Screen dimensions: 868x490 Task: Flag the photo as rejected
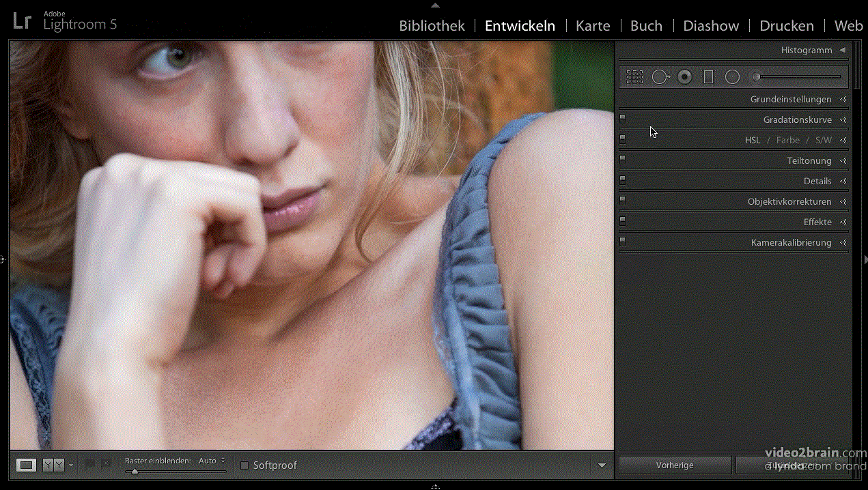pos(106,464)
